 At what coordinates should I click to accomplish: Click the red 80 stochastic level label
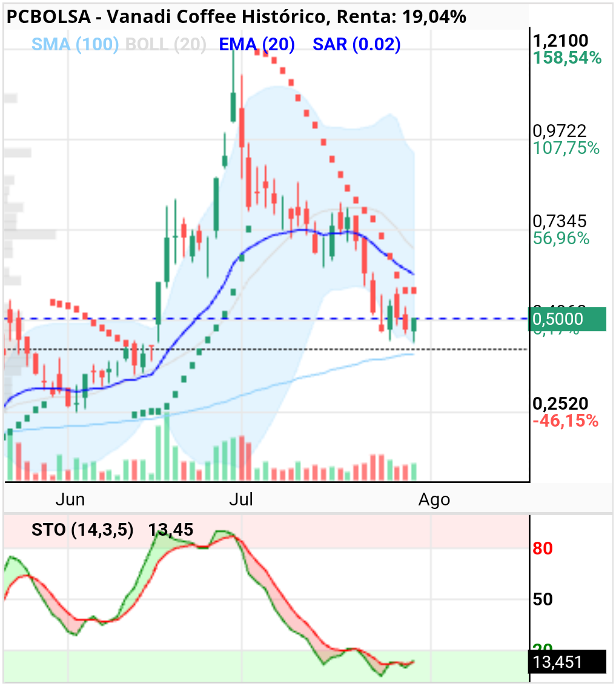543,548
